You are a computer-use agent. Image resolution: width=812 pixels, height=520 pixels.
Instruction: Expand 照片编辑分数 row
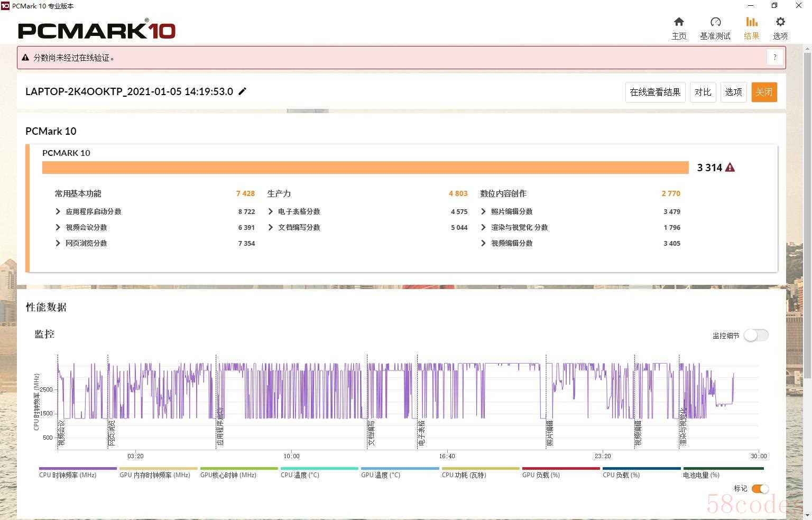coord(483,211)
